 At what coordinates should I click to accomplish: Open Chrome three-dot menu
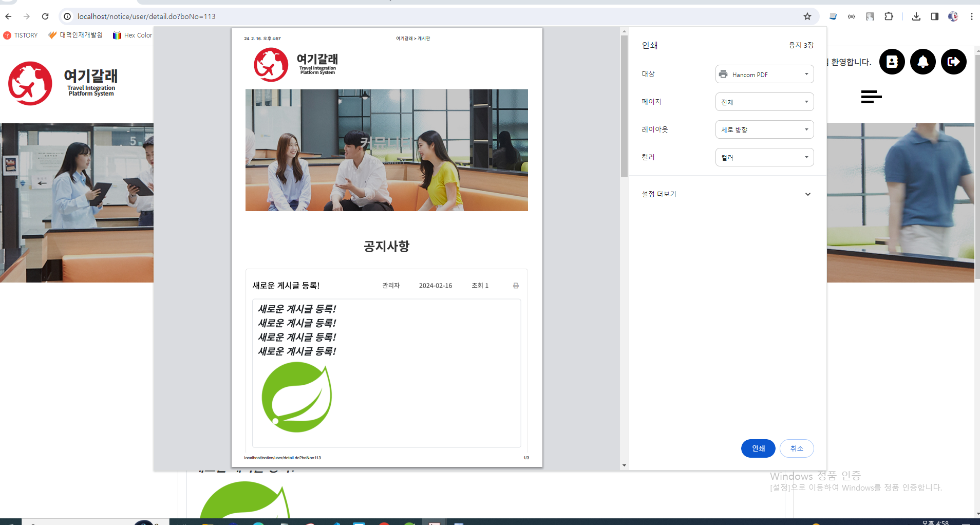point(972,16)
